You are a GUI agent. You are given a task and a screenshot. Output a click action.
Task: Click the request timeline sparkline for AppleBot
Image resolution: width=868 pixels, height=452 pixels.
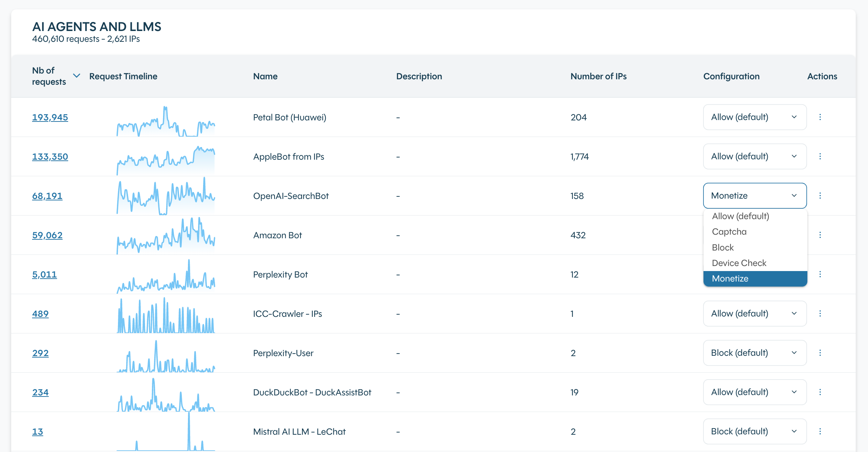pos(166,156)
